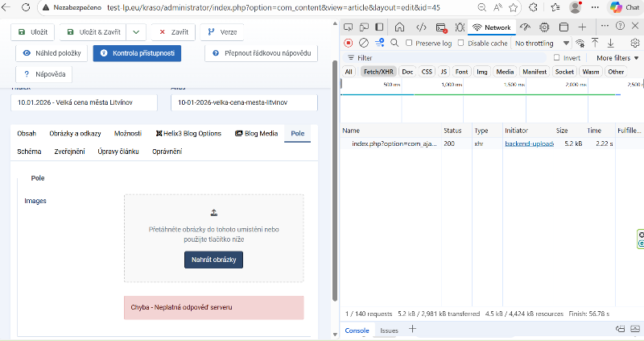Stop recording the network log

[349, 43]
